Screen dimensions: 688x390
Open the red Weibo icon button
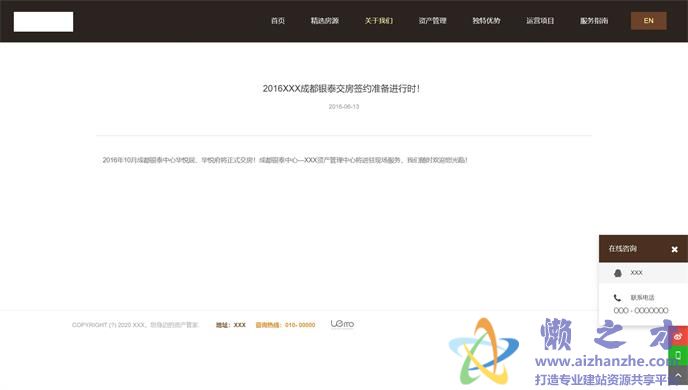pos(678,337)
